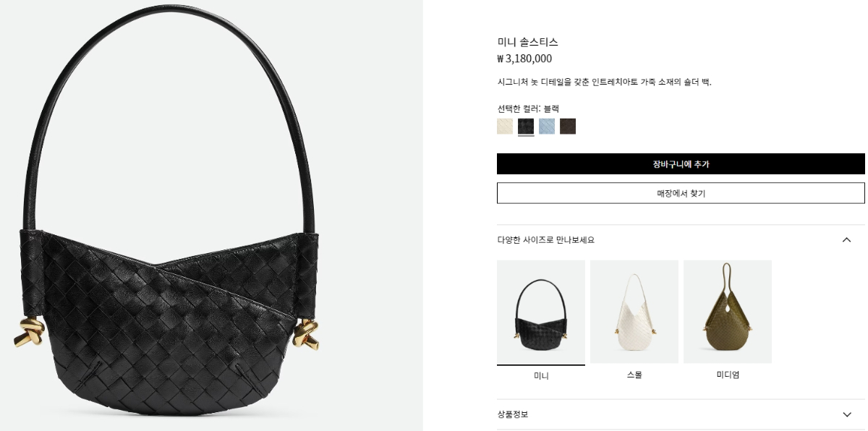Choose the light blue color swatch
This screenshot has width=868, height=431.
[547, 127]
